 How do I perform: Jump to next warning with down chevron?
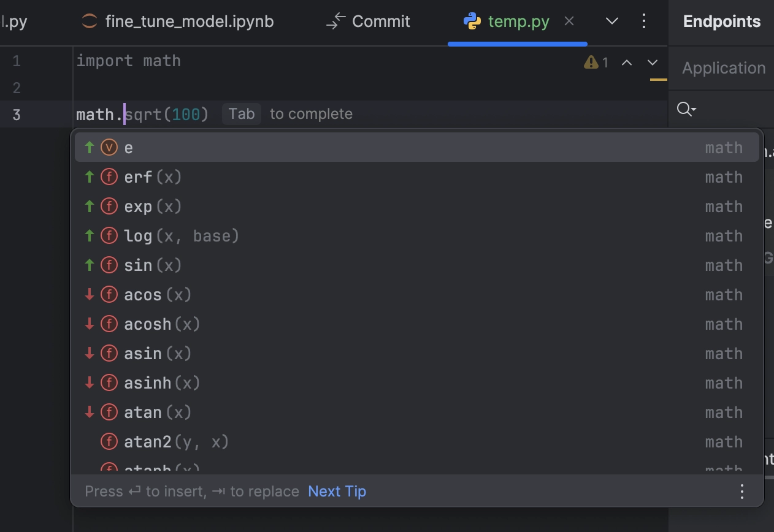pos(653,62)
